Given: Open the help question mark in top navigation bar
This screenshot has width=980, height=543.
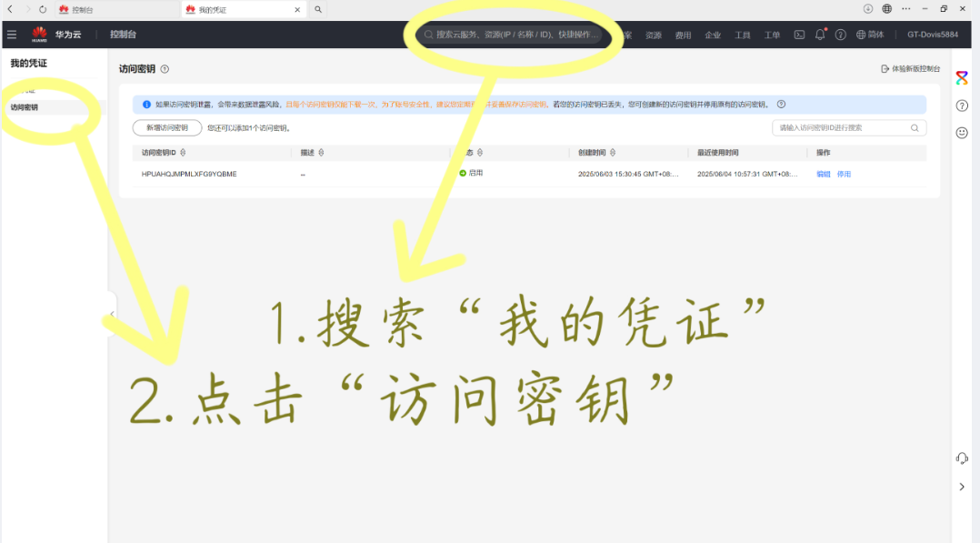Looking at the screenshot, I should click(841, 35).
